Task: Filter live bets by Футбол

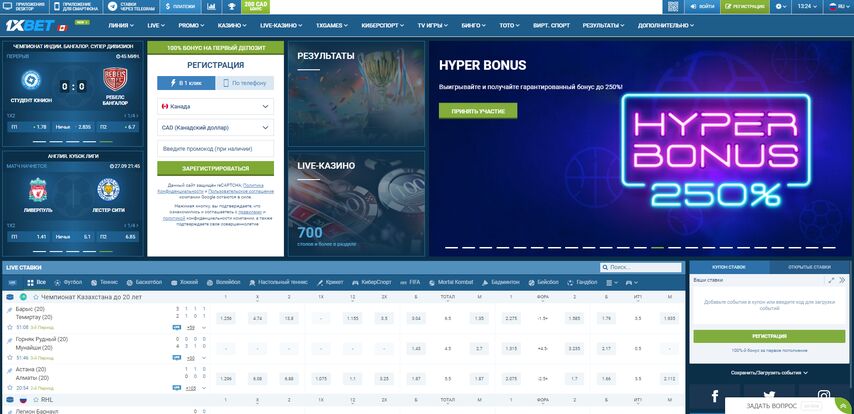Action: click(68, 283)
